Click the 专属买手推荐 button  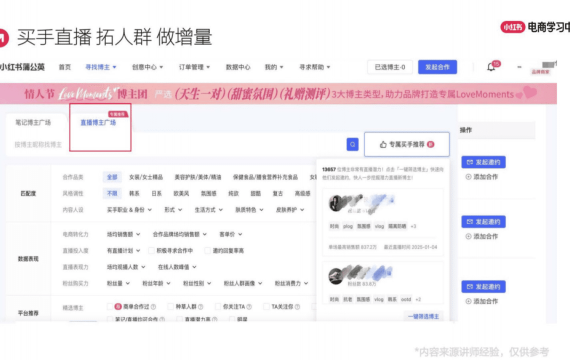pos(407,144)
